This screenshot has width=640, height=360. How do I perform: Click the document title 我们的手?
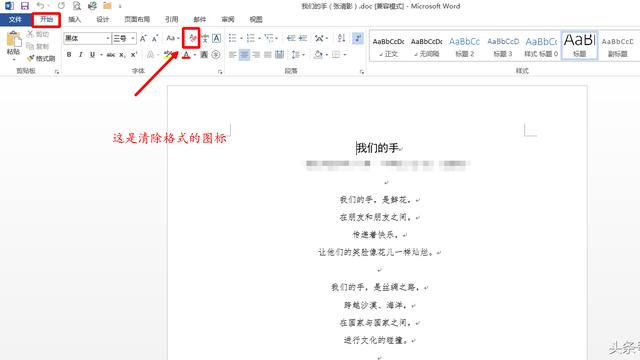pyautogui.click(x=377, y=148)
